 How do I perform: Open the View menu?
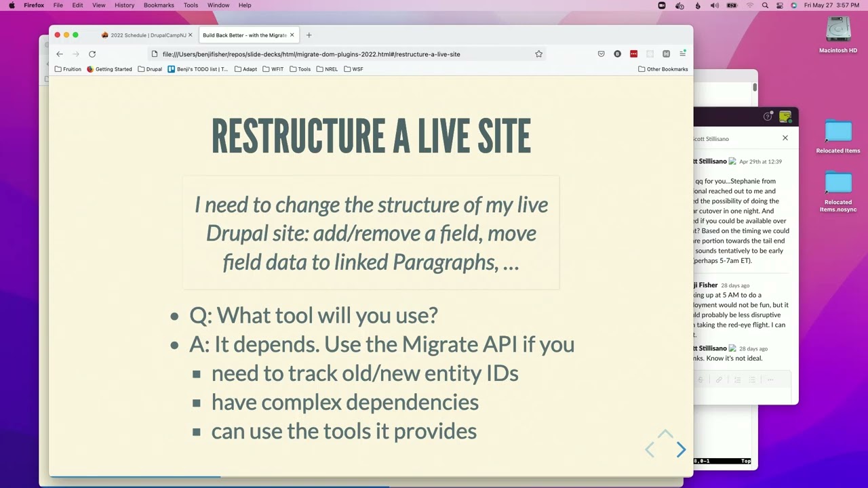tap(99, 5)
